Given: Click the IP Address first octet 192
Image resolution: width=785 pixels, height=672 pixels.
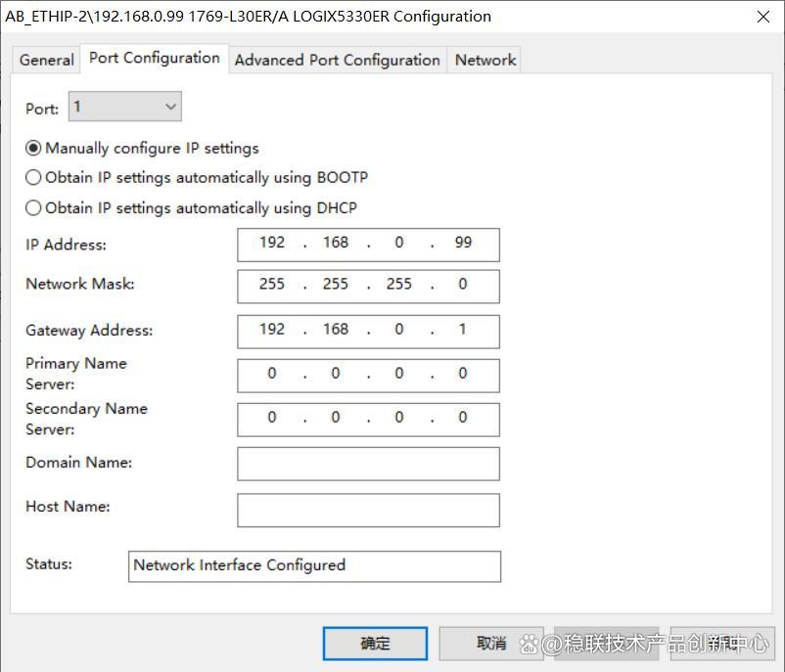Looking at the screenshot, I should pyautogui.click(x=272, y=243).
